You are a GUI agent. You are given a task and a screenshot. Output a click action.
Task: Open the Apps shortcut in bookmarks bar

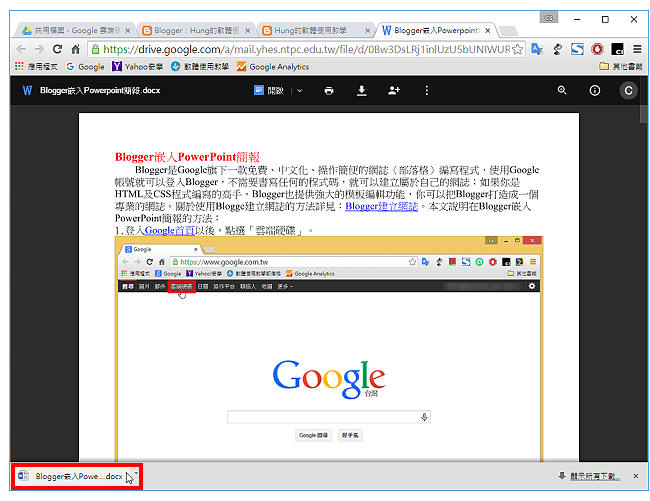pyautogui.click(x=36, y=66)
